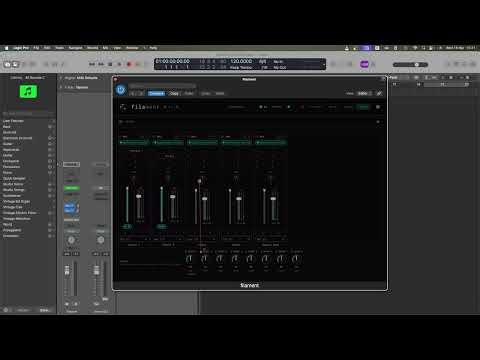Select Electronic Drum Kit in Library
Screen dimensions: 480x360
point(18,138)
